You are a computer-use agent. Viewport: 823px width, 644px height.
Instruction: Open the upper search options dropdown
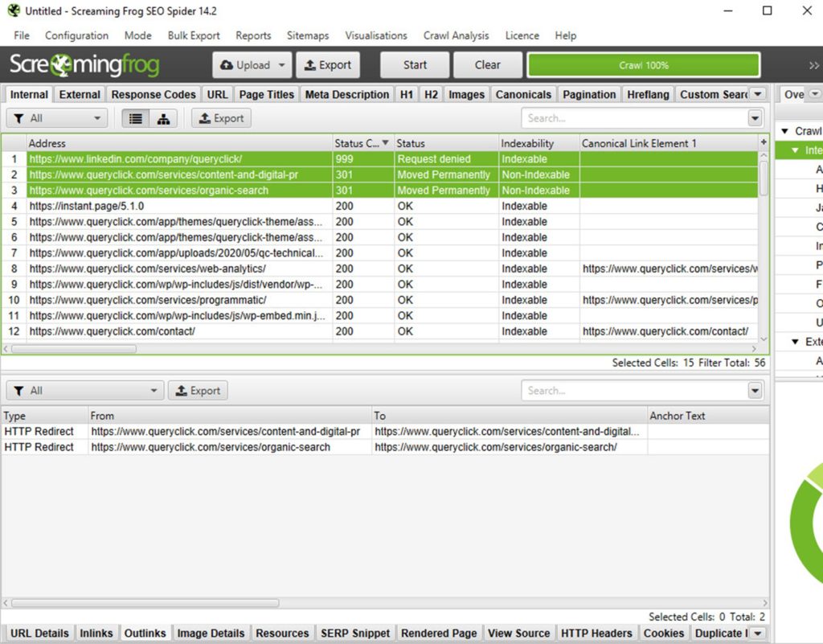(755, 118)
